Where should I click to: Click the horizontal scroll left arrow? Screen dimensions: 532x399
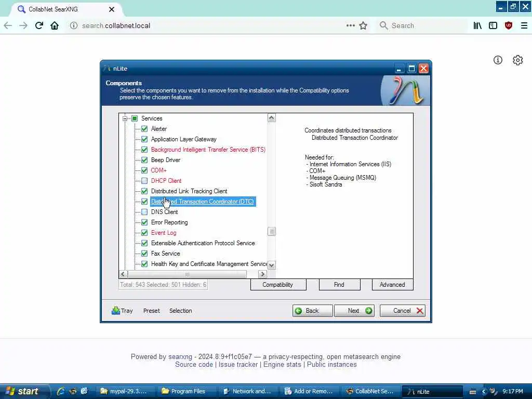pos(123,274)
